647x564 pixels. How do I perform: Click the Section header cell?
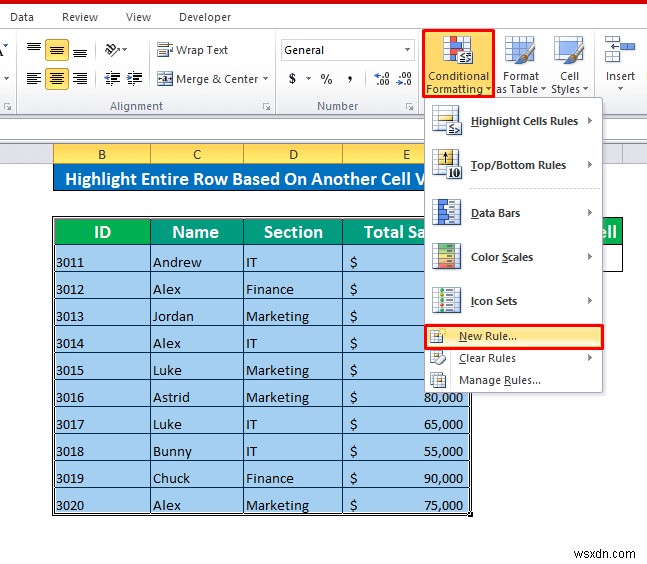(293, 232)
